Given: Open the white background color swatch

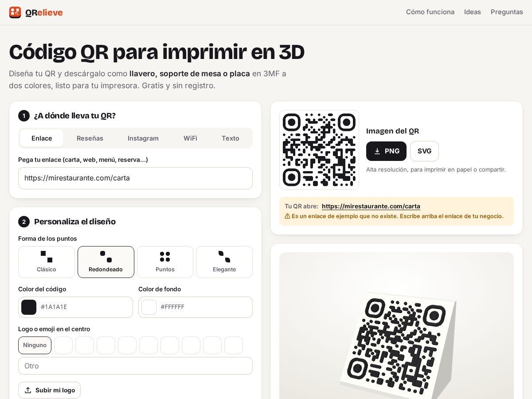Looking at the screenshot, I should coord(149,307).
